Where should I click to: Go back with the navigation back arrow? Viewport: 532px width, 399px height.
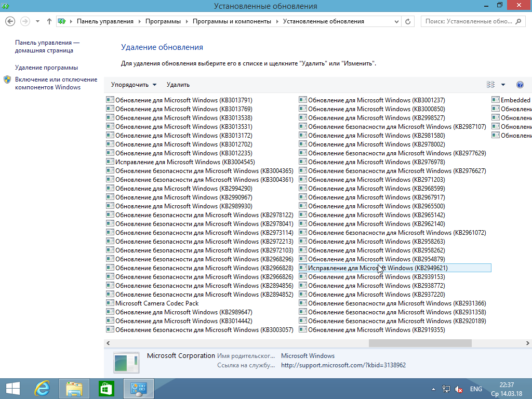pyautogui.click(x=10, y=21)
